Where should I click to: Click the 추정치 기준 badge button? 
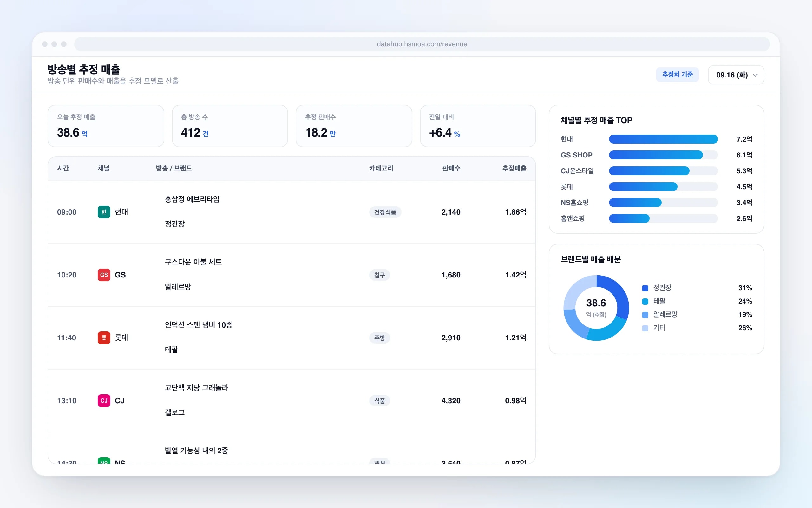coord(677,75)
